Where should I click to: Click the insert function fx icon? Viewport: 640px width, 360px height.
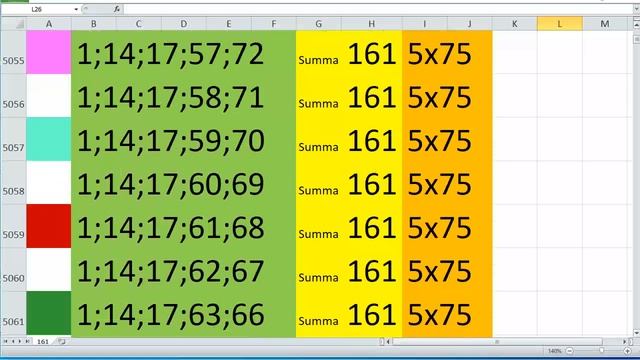point(117,9)
